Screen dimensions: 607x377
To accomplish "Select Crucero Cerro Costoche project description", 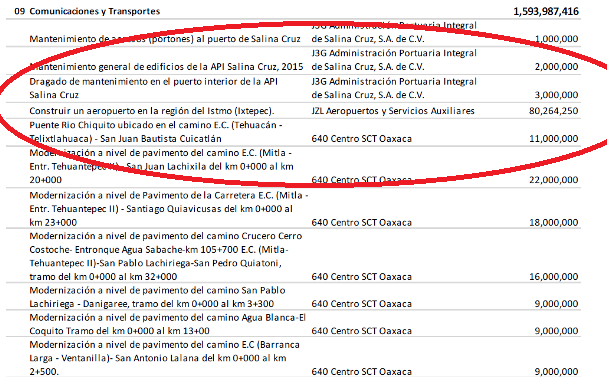I will coord(166,256).
